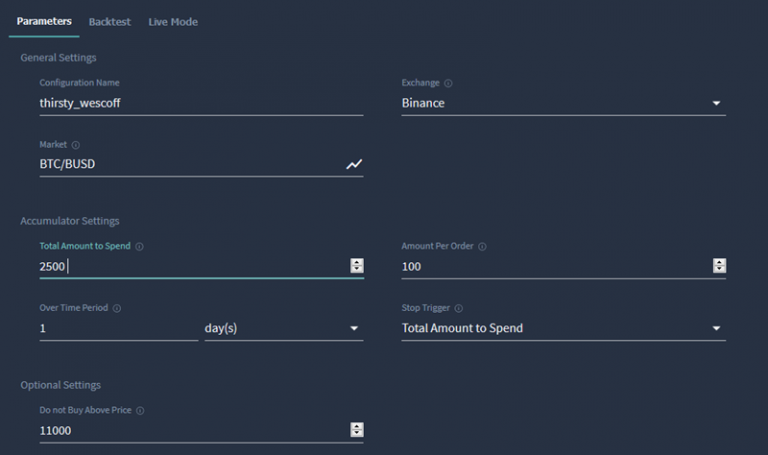
Task: Click the Over Time Period number field
Action: coord(119,328)
